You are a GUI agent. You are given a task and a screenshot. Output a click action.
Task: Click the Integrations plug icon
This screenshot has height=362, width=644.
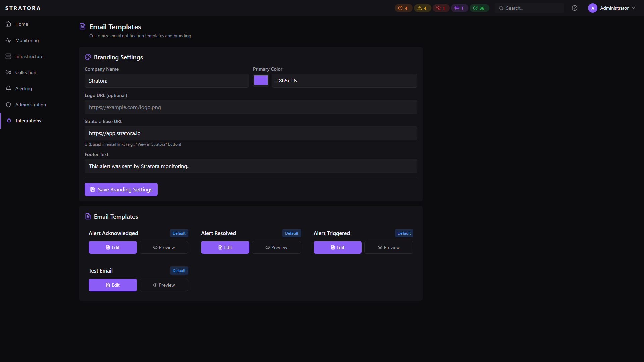pyautogui.click(x=9, y=121)
